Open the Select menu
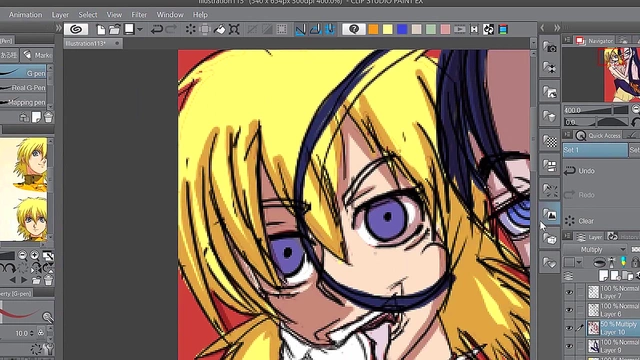The width and height of the screenshot is (640, 360). click(88, 15)
